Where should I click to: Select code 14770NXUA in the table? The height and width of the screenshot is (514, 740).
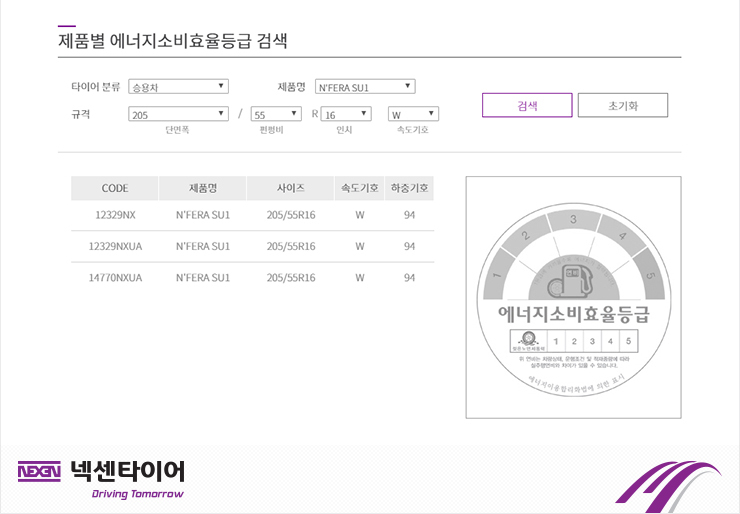pyautogui.click(x=115, y=278)
